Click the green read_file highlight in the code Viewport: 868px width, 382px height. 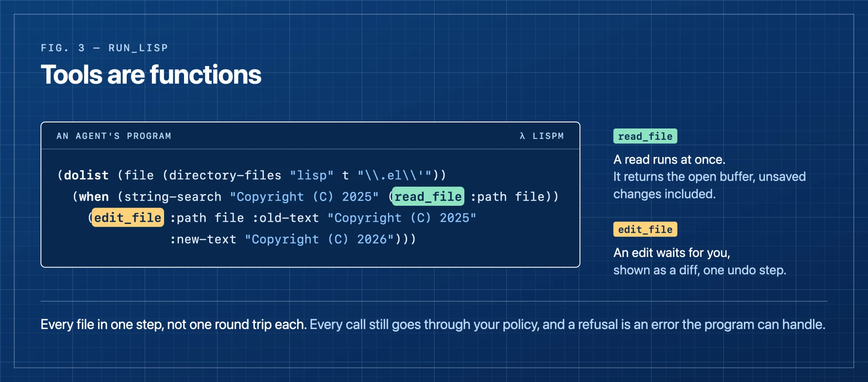coord(428,197)
